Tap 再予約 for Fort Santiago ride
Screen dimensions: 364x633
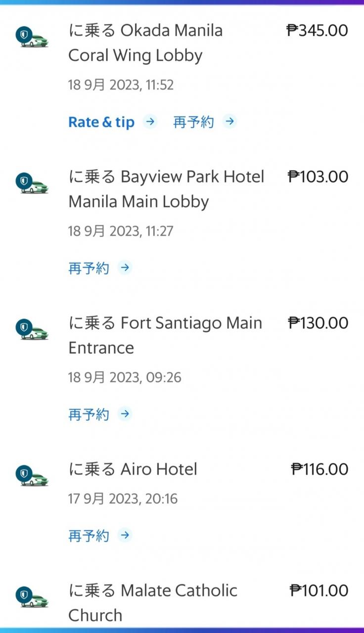tap(89, 414)
